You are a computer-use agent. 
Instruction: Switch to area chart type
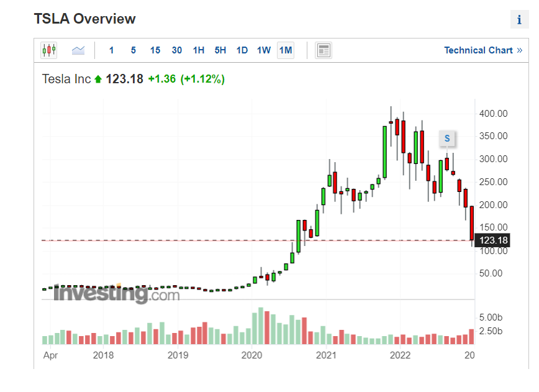pos(78,50)
